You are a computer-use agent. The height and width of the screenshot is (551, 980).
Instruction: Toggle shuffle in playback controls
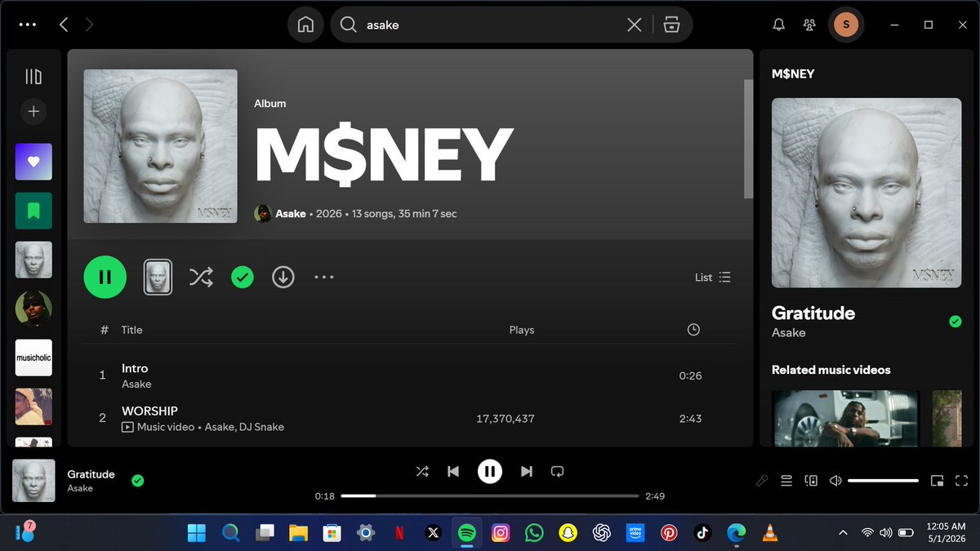(x=422, y=471)
